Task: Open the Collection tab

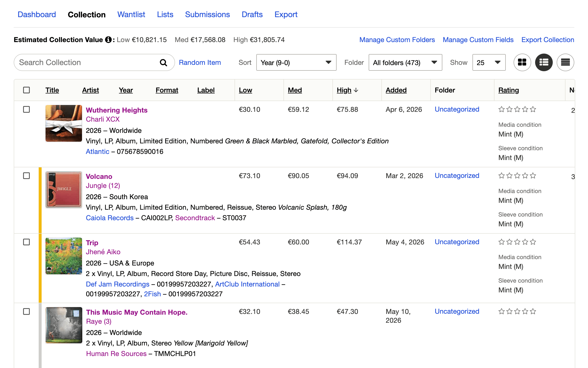Action: tap(87, 14)
